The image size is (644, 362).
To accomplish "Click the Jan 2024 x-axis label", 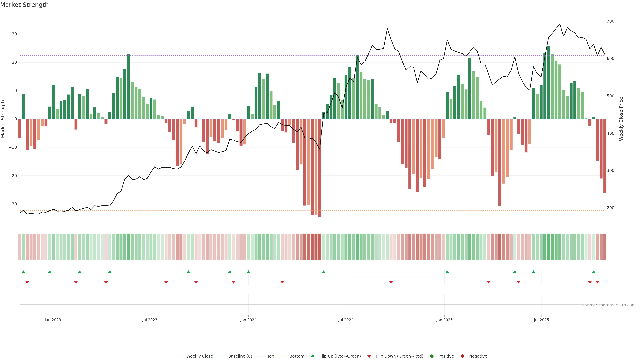I will 248,320.
